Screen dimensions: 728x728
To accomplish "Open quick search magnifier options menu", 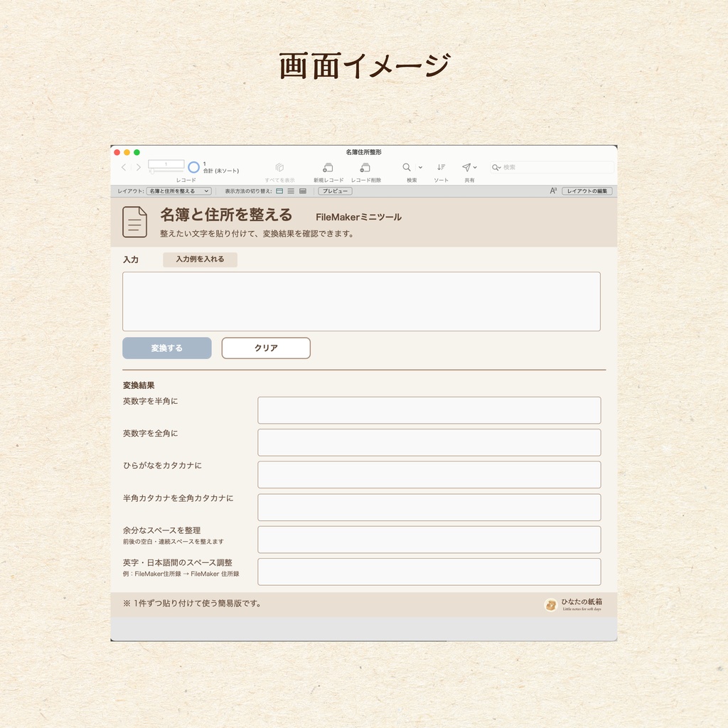I will 496,167.
